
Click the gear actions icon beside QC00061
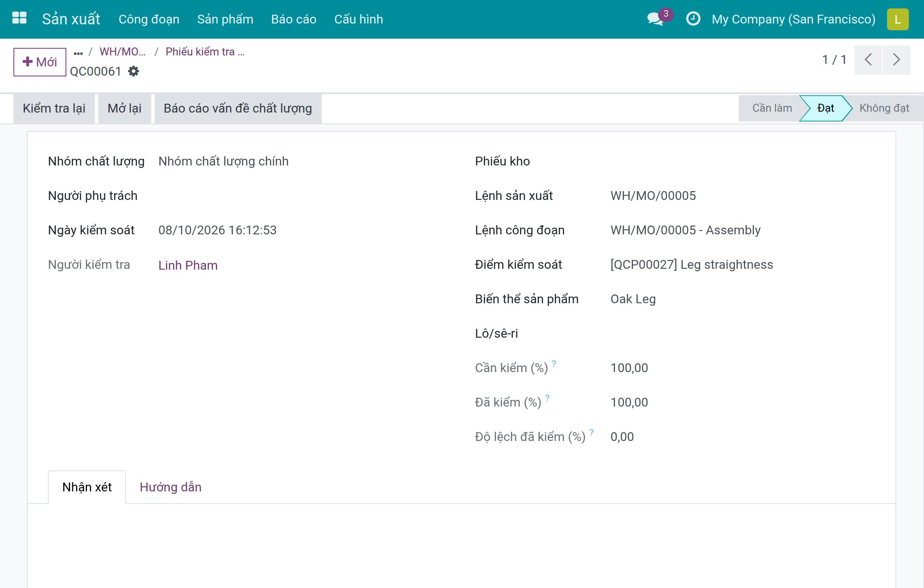point(134,71)
